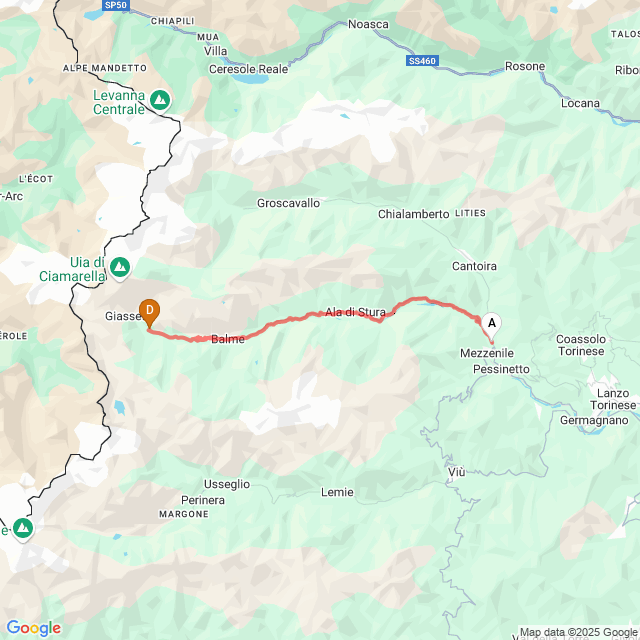Click the Noasca town label

pos(368,24)
